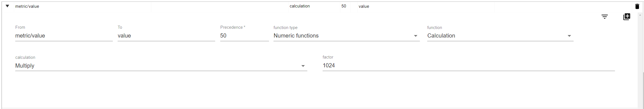Click the vertical scrollbar track
The height and width of the screenshot is (109, 644).
pos(640,61)
